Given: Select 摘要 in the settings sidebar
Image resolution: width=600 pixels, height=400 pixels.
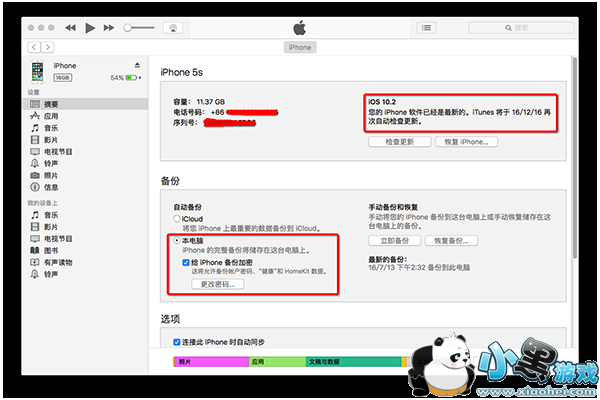Looking at the screenshot, I should point(85,104).
